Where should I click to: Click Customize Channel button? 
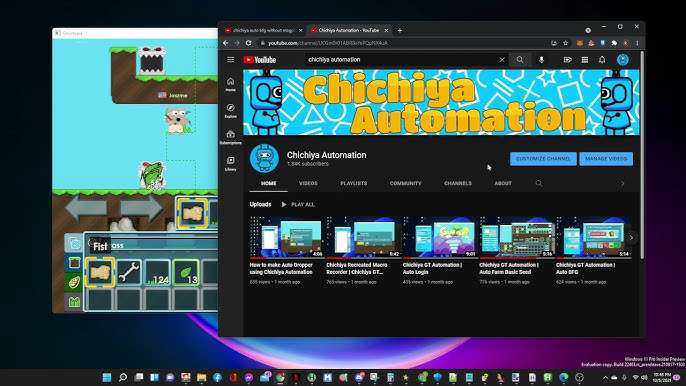click(x=543, y=159)
